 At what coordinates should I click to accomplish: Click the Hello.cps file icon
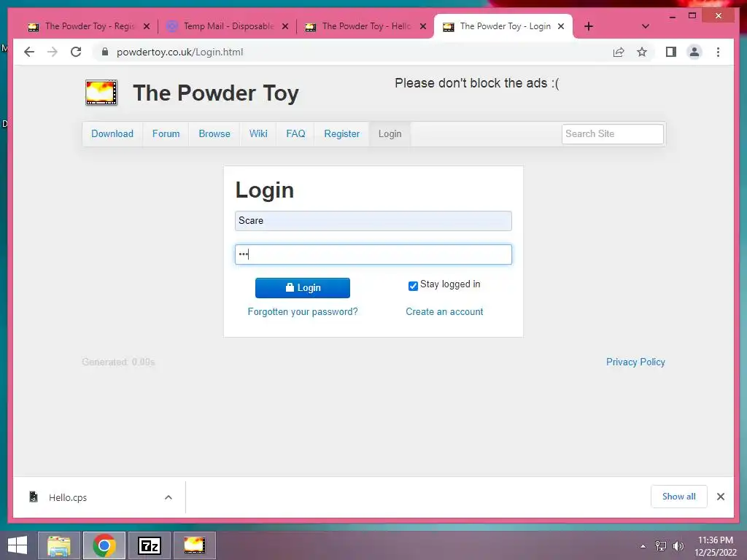34,497
